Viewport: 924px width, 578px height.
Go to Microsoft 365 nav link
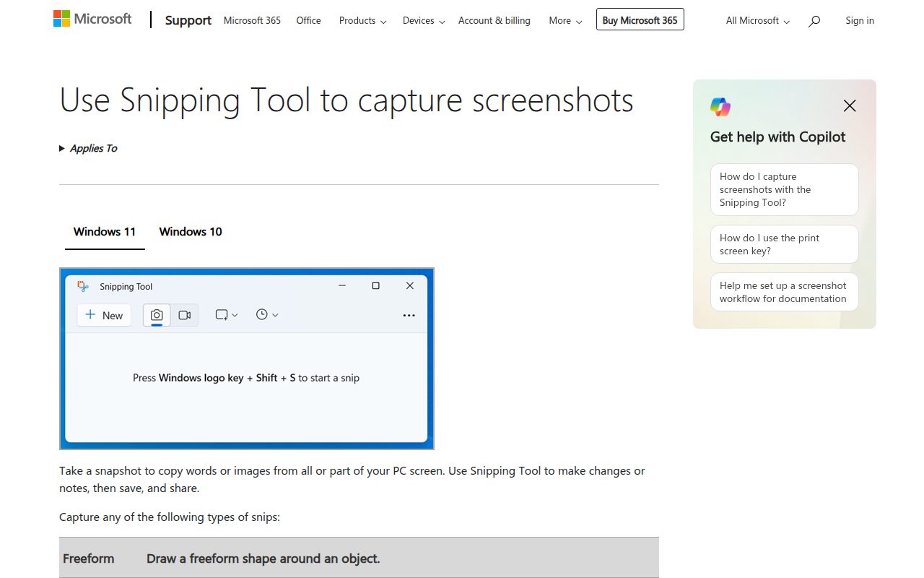252,21
